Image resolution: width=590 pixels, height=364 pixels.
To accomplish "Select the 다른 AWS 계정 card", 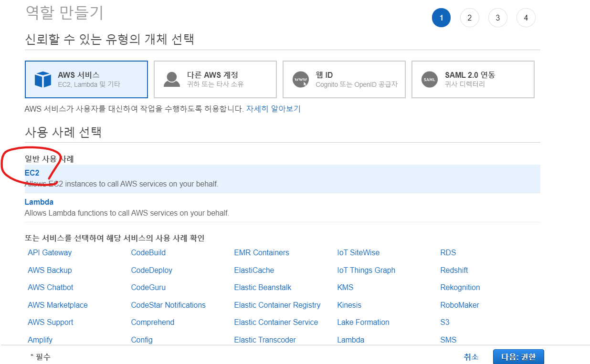I will (215, 79).
